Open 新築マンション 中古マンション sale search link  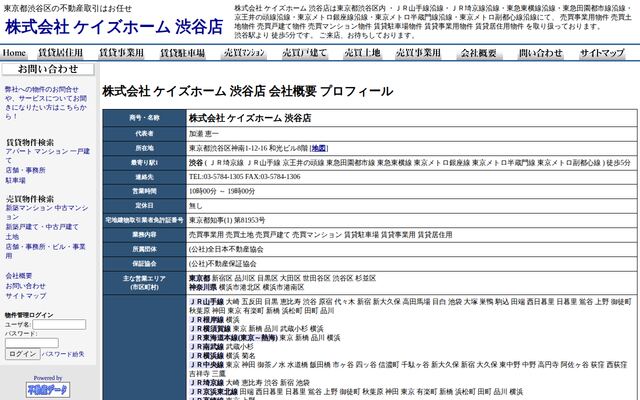[47, 212]
